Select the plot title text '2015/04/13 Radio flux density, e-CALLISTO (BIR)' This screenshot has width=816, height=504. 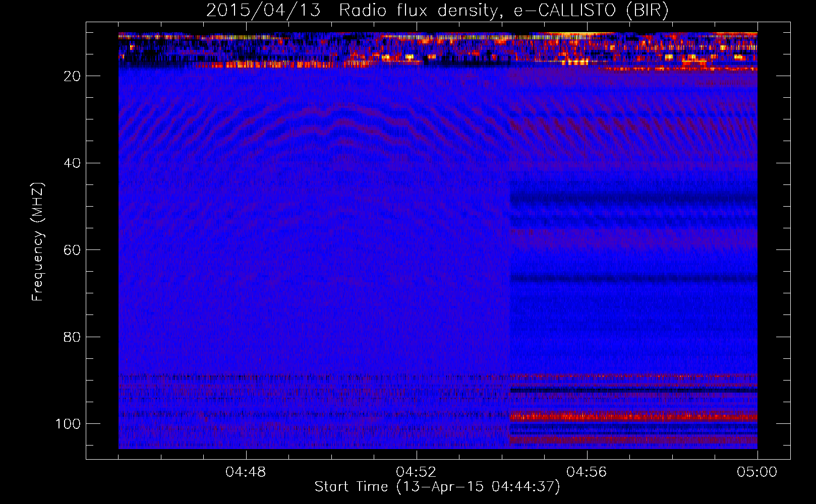(437, 11)
